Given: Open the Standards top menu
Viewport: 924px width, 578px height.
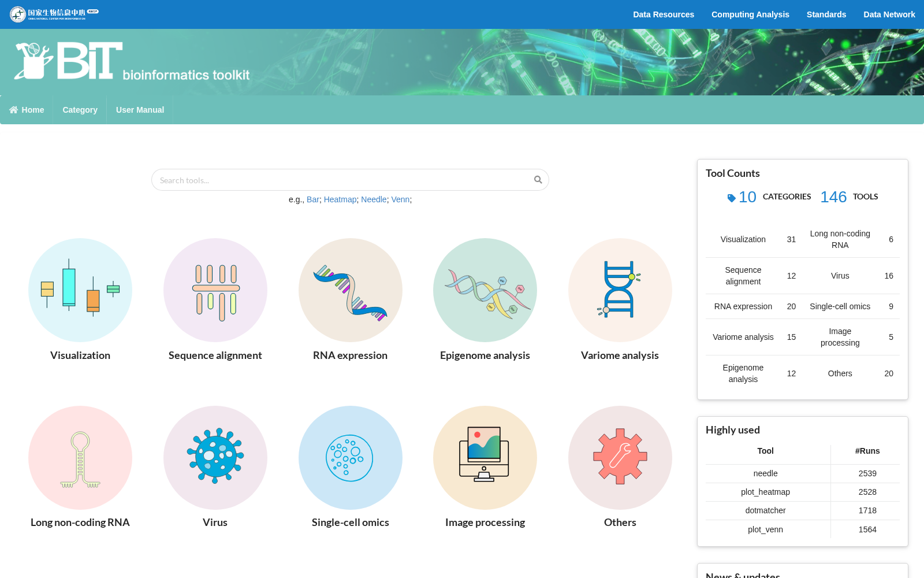Looking at the screenshot, I should tap(826, 14).
